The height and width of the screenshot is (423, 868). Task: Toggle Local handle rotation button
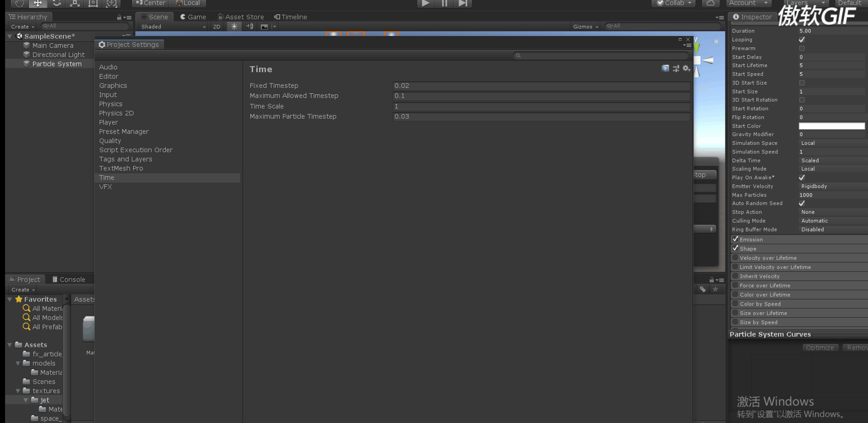[187, 3]
